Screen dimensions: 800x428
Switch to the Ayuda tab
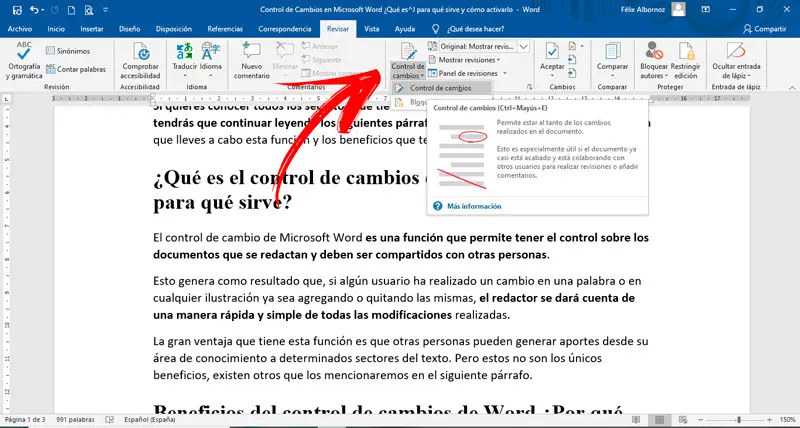coord(405,29)
